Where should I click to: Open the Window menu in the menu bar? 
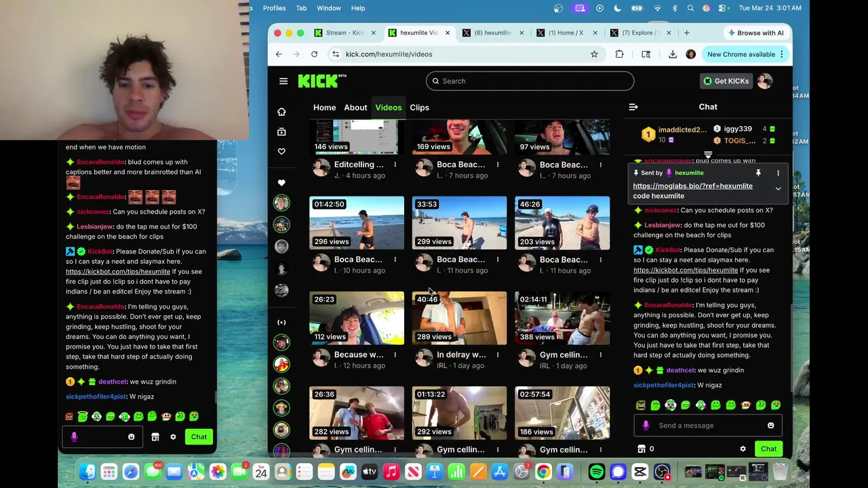[x=329, y=8]
